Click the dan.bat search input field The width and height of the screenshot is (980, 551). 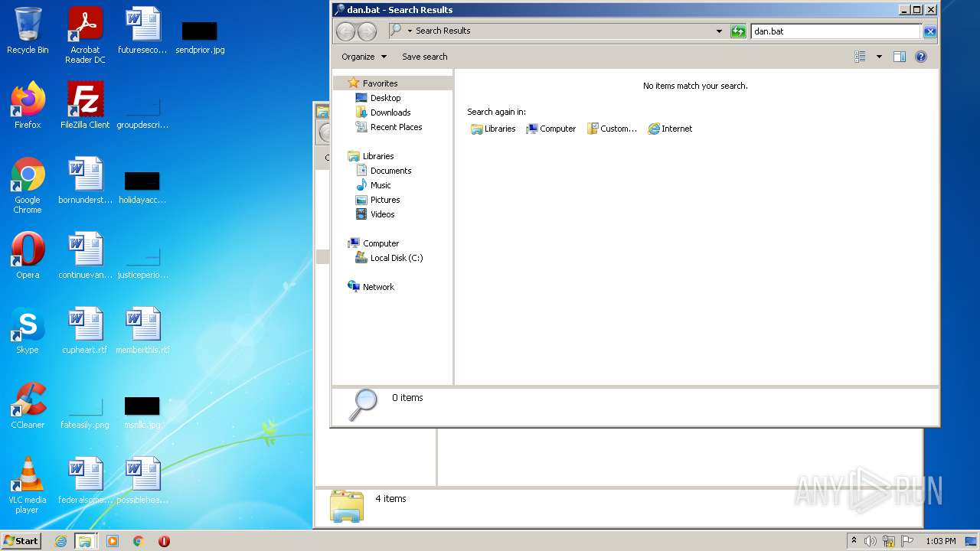click(x=835, y=31)
